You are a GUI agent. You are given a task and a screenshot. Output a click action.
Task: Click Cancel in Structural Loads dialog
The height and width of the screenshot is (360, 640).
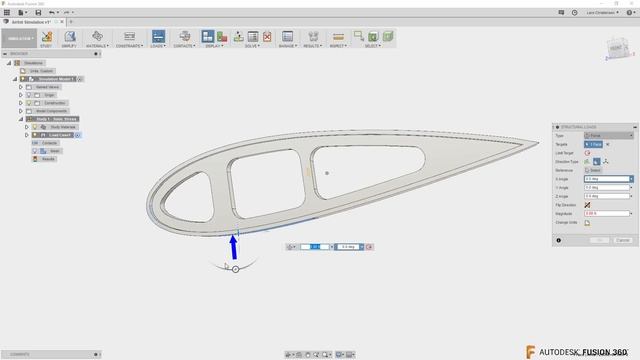coord(622,240)
